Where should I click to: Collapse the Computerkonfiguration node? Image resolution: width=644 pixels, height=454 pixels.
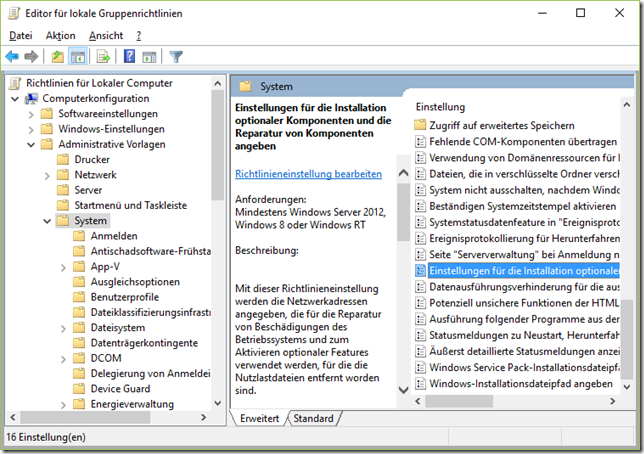click(15, 99)
